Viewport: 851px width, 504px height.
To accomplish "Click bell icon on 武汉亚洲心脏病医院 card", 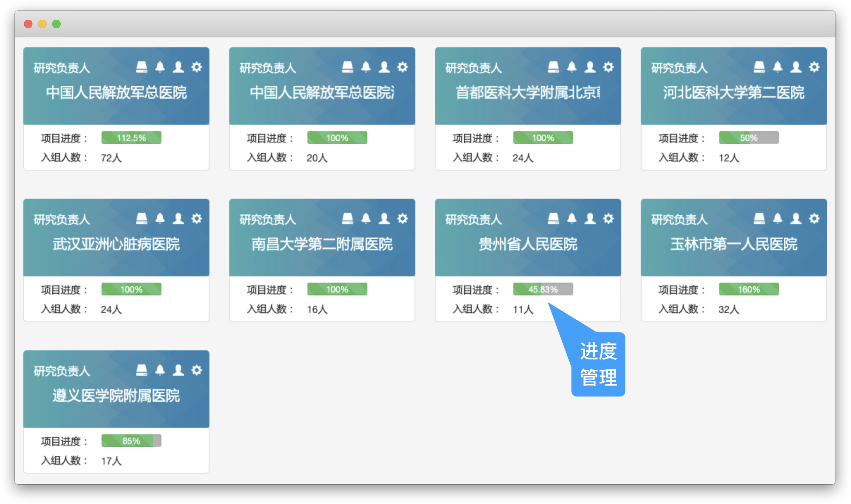I will click(x=160, y=218).
